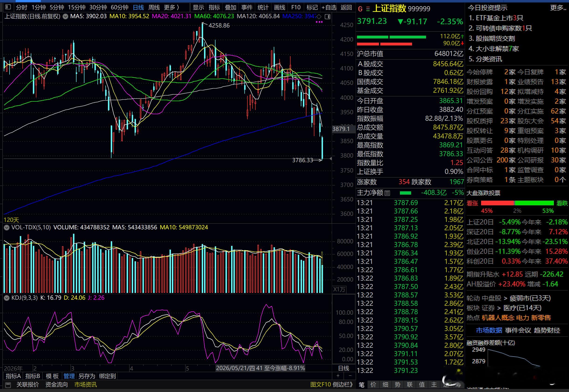Select the 1分钟 period
569x392 pixels.
(x=38, y=8)
